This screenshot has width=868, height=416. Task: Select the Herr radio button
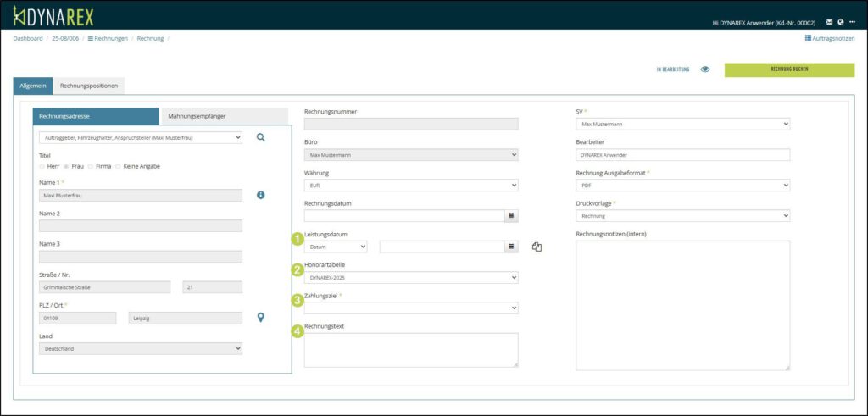pyautogui.click(x=42, y=166)
